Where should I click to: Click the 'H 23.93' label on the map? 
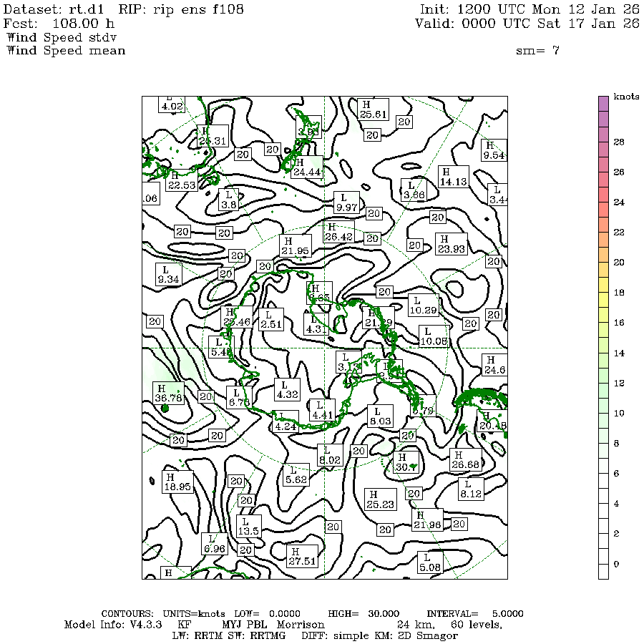click(x=452, y=244)
